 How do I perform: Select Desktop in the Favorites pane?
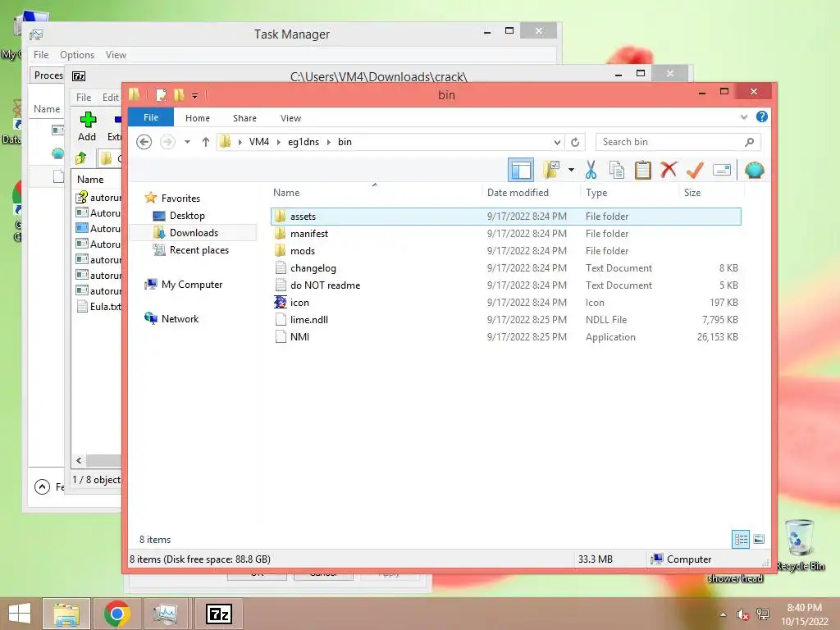[187, 216]
